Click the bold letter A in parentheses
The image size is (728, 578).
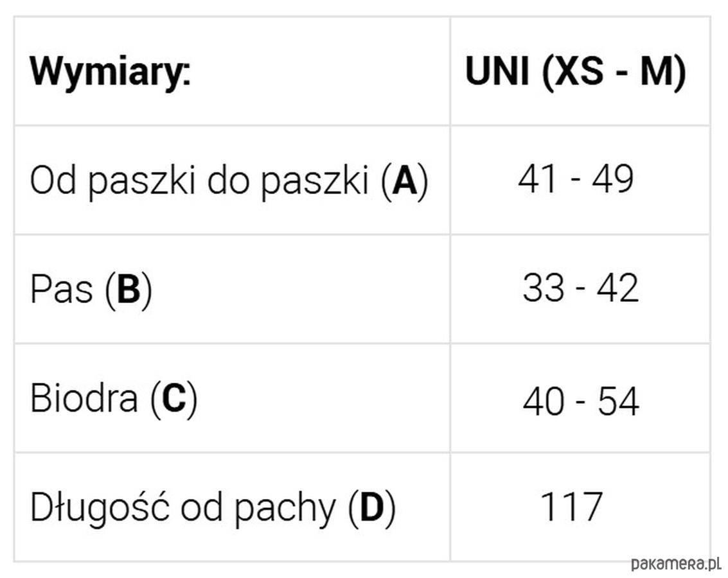404,182
